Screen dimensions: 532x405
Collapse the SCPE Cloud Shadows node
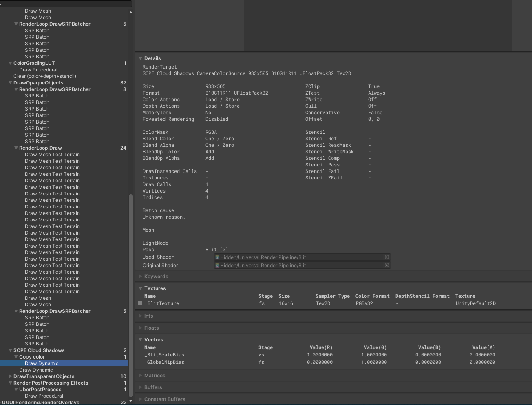[10, 350]
